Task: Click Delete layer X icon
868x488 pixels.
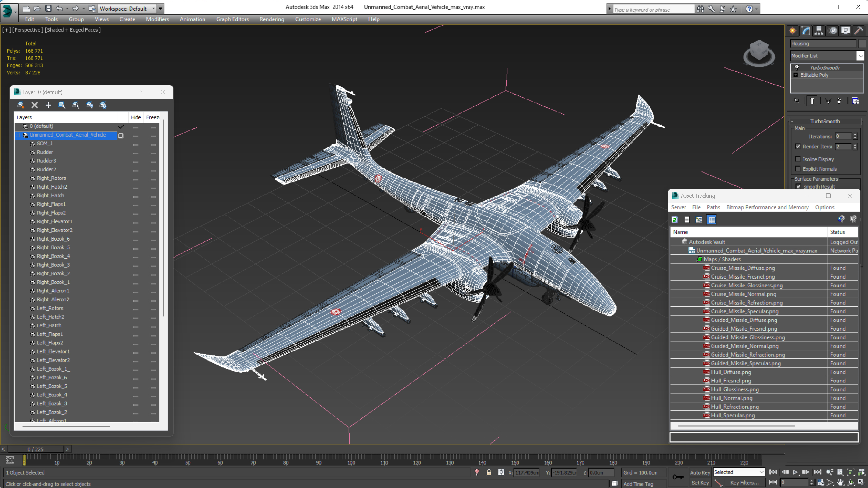Action: [34, 105]
